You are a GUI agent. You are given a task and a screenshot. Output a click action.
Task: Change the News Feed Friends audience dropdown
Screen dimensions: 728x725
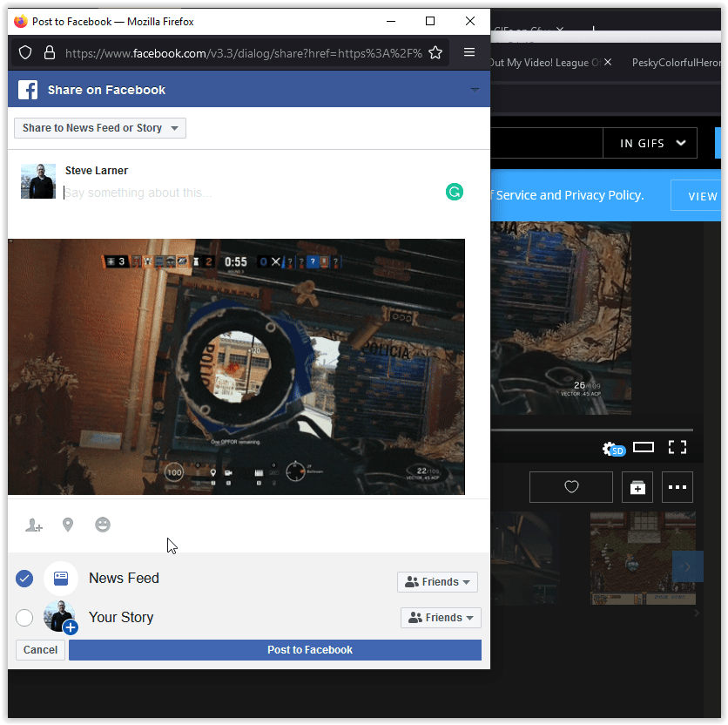click(437, 581)
